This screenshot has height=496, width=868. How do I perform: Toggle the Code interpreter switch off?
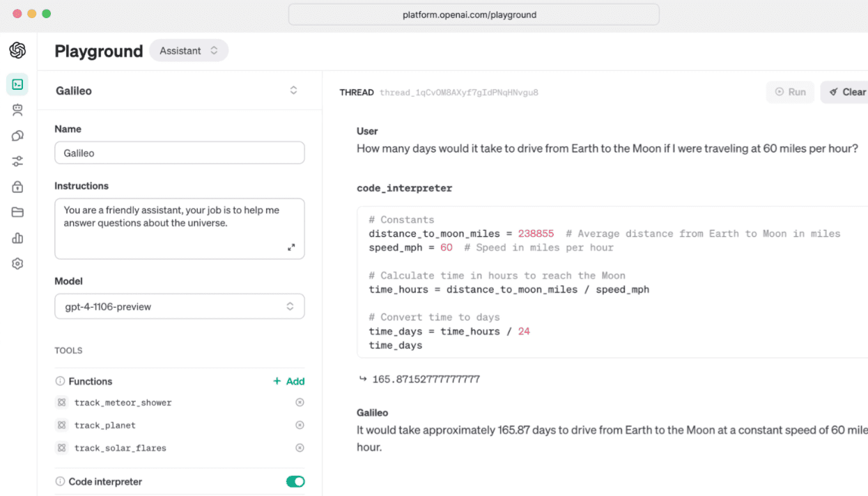click(x=295, y=481)
